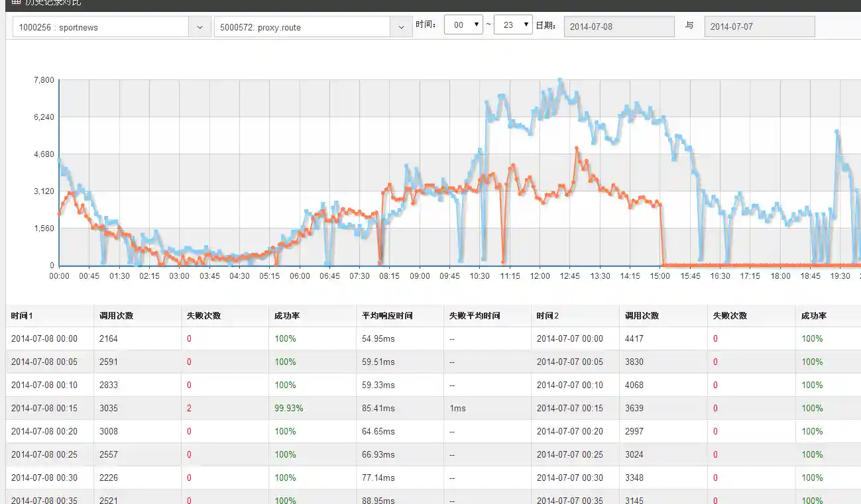Open the start hour 00 selector
861x504 pixels.
(x=463, y=25)
